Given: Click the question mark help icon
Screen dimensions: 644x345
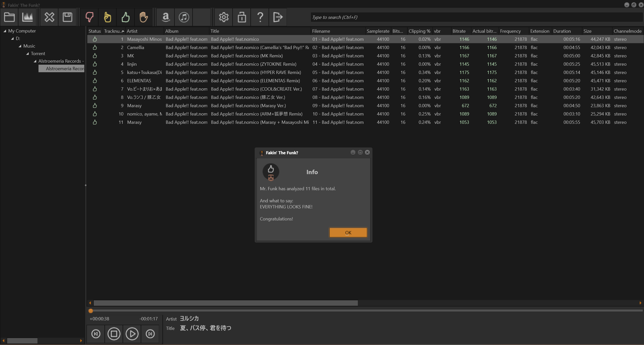Looking at the screenshot, I should pyautogui.click(x=260, y=17).
